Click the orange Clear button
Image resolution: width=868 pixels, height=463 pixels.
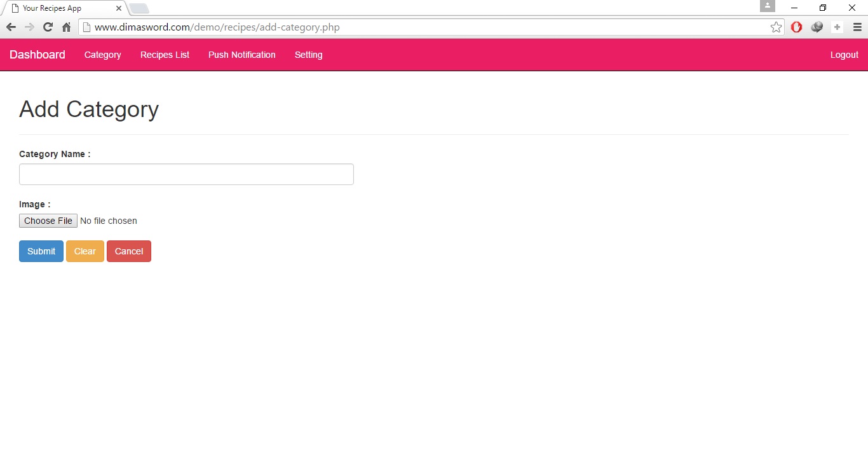point(85,251)
